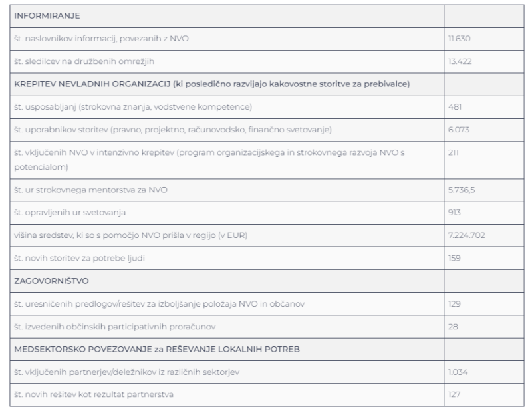Click the ZAGOVORNIŠTVO section header
532x415 pixels.
[51, 281]
